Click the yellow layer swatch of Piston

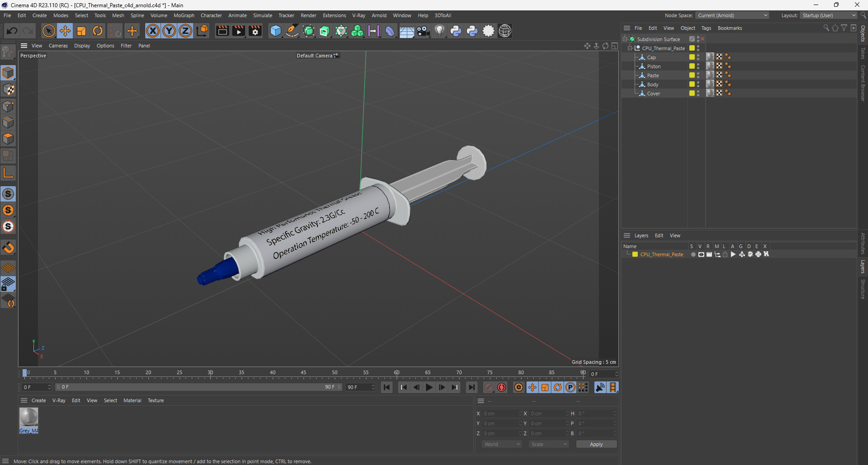[x=692, y=66]
